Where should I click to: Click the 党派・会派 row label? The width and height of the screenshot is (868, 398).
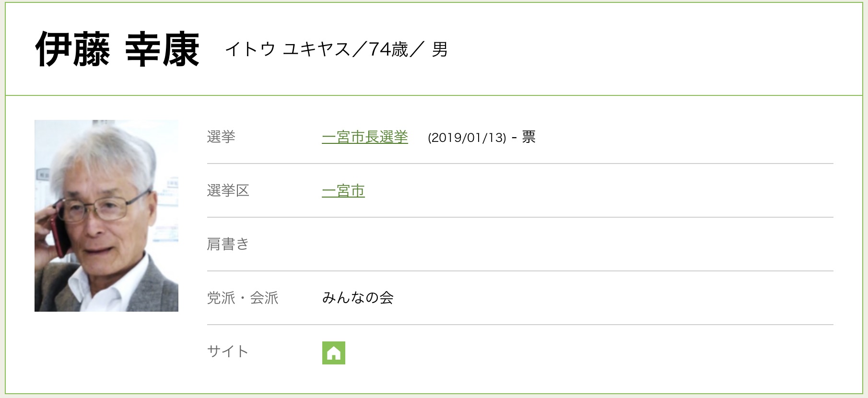pos(243,298)
